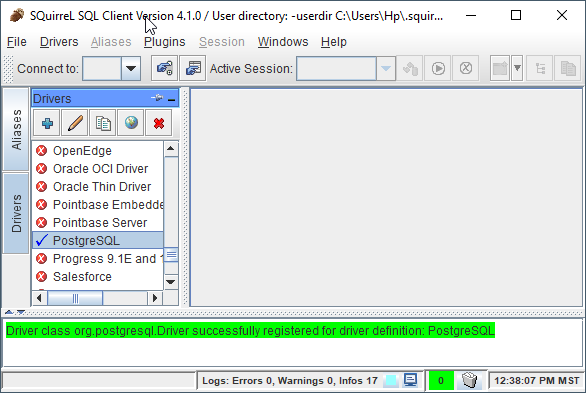Image resolution: width=586 pixels, height=393 pixels.
Task: Select the Oracle OCI Driver entry
Action: pyautogui.click(x=98, y=168)
